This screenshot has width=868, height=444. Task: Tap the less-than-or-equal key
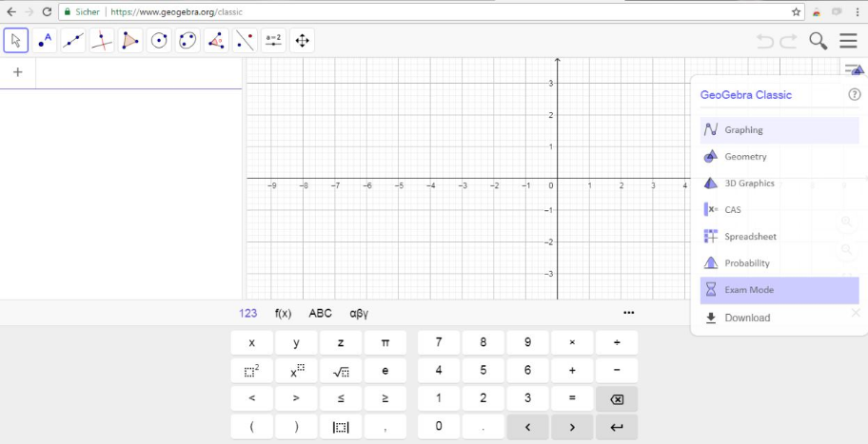coord(341,398)
